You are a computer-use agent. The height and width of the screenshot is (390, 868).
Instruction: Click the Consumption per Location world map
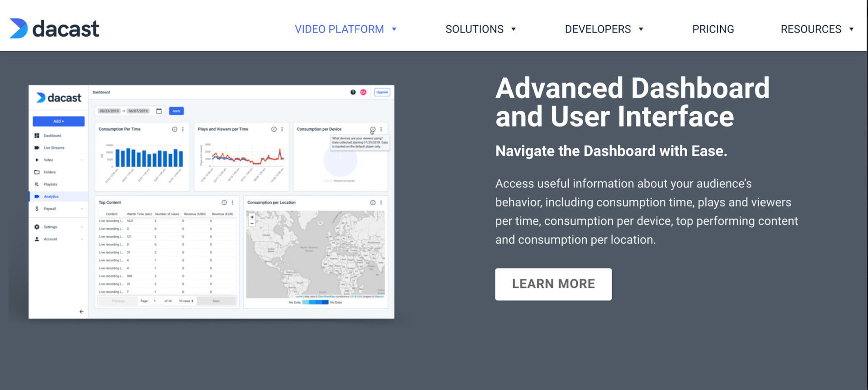(x=315, y=254)
